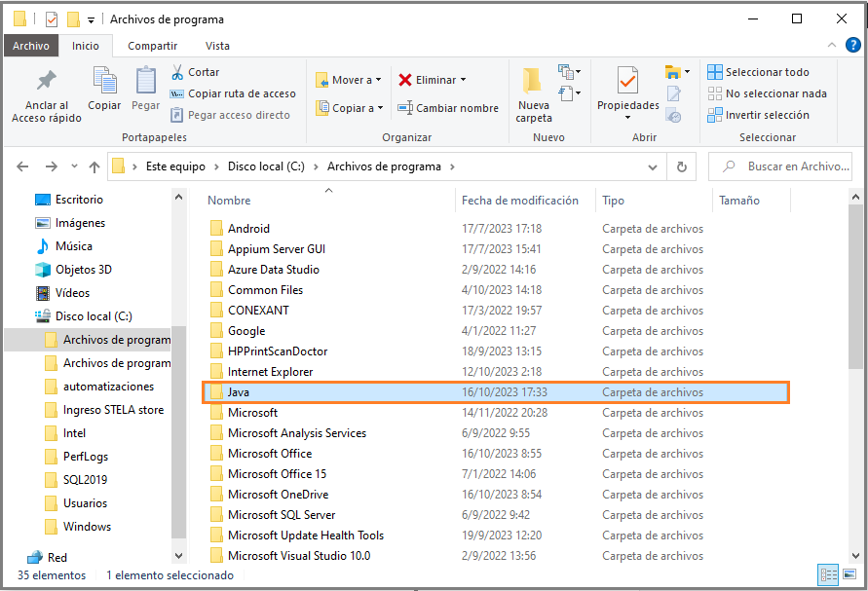Click the history icon in the Abrir group
Screen dimensions: 868x591
(674, 116)
